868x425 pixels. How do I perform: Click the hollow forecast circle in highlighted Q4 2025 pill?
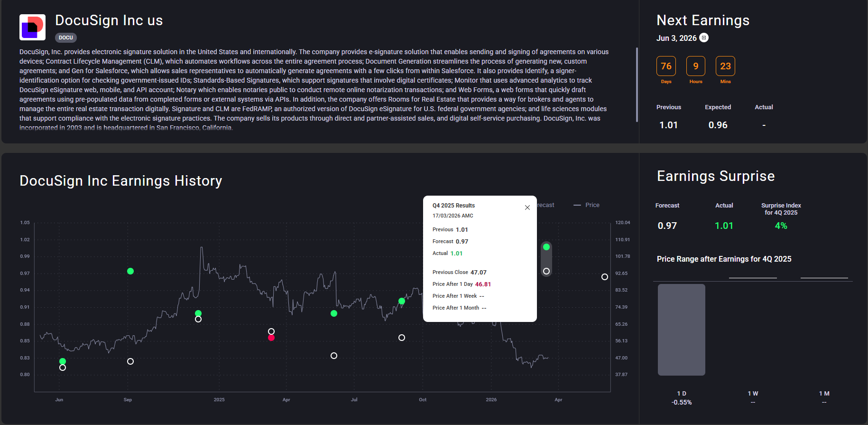(x=546, y=271)
